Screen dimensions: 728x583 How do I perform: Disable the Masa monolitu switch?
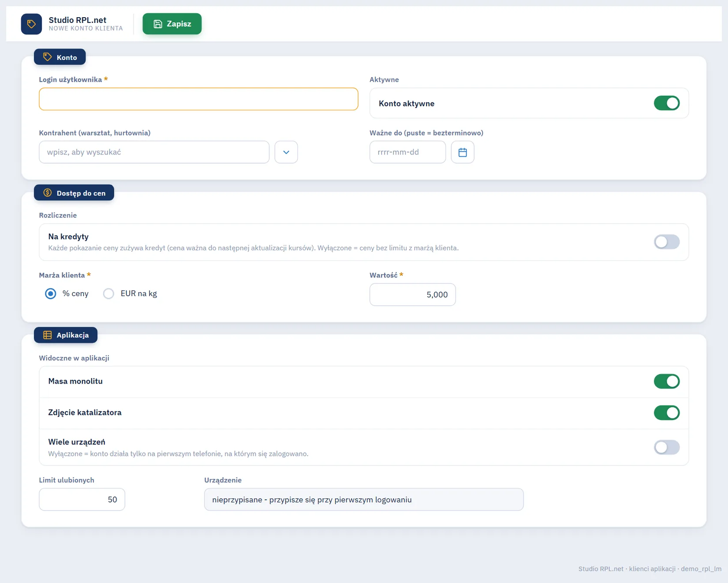coord(667,381)
